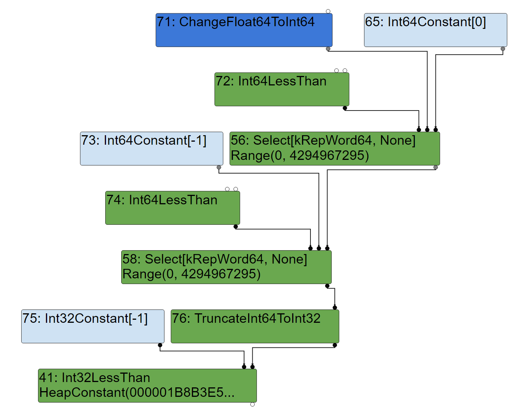Click output port dot below node 65
This screenshot has height=420, width=516.
(x=503, y=49)
